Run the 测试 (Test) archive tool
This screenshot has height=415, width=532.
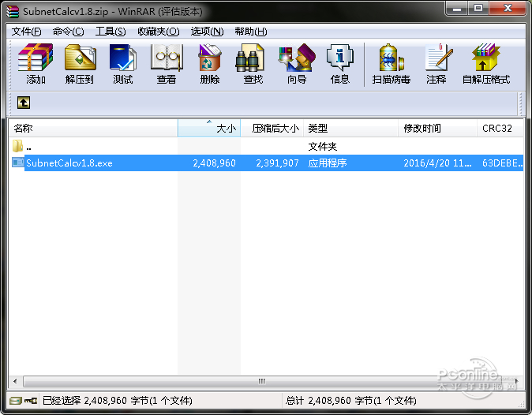point(123,64)
